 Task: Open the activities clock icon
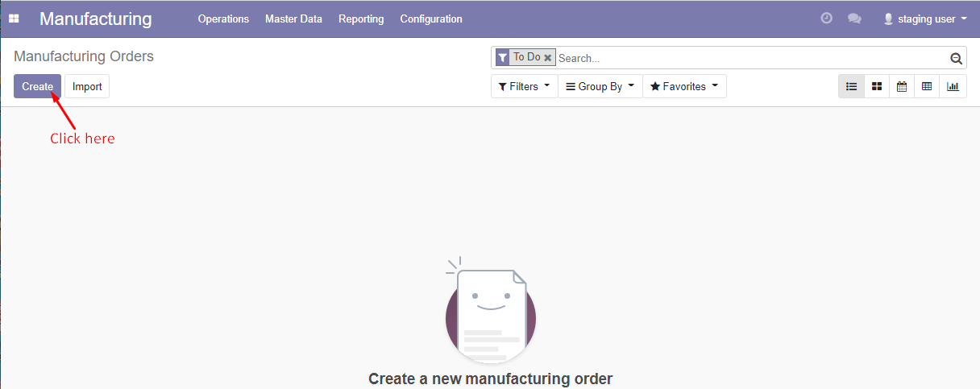826,19
